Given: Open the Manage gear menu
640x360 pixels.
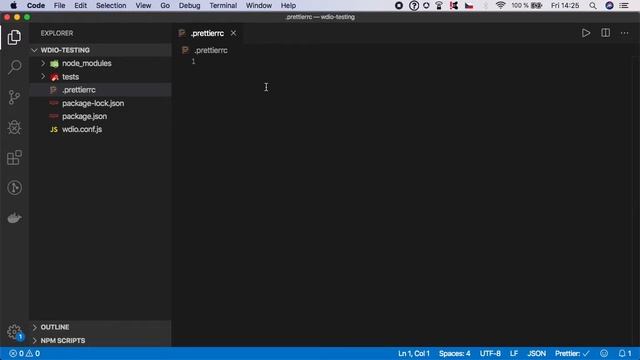Looking at the screenshot, I should (14, 331).
